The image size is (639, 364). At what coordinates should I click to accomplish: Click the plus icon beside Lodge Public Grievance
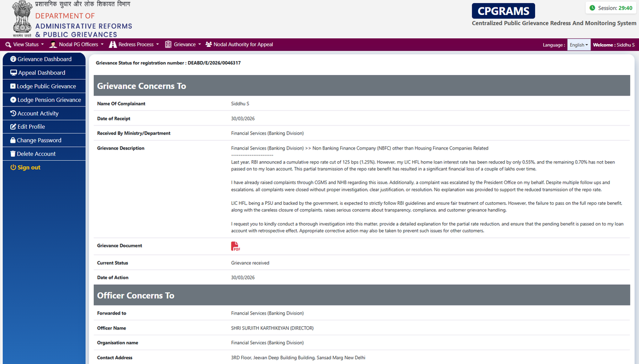click(13, 86)
